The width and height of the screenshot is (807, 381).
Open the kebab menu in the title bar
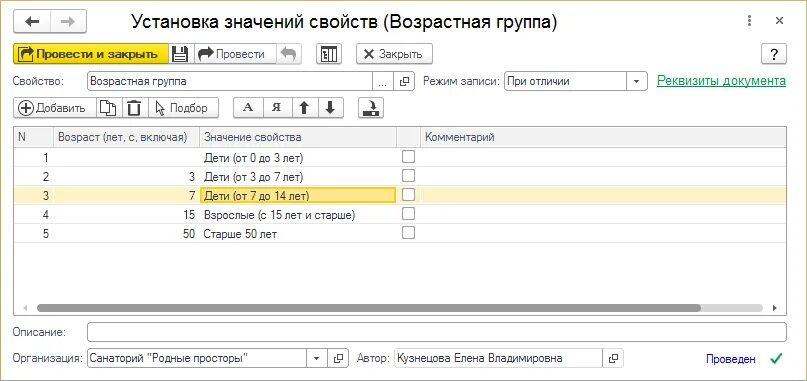pyautogui.click(x=749, y=21)
